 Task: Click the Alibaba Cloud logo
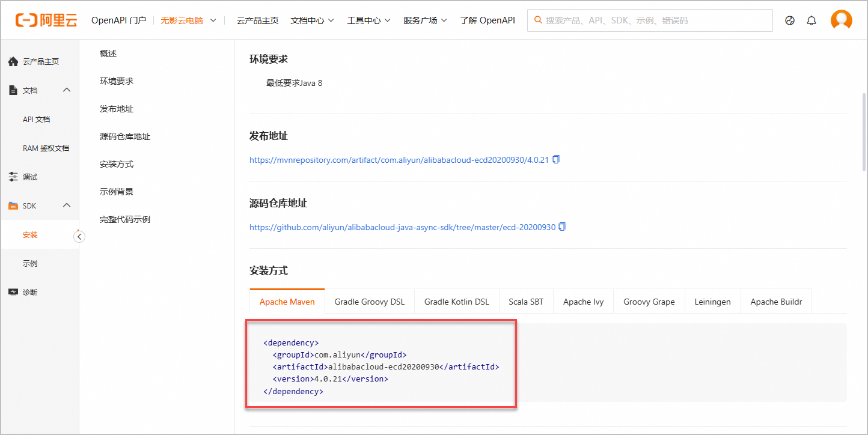[x=45, y=19]
